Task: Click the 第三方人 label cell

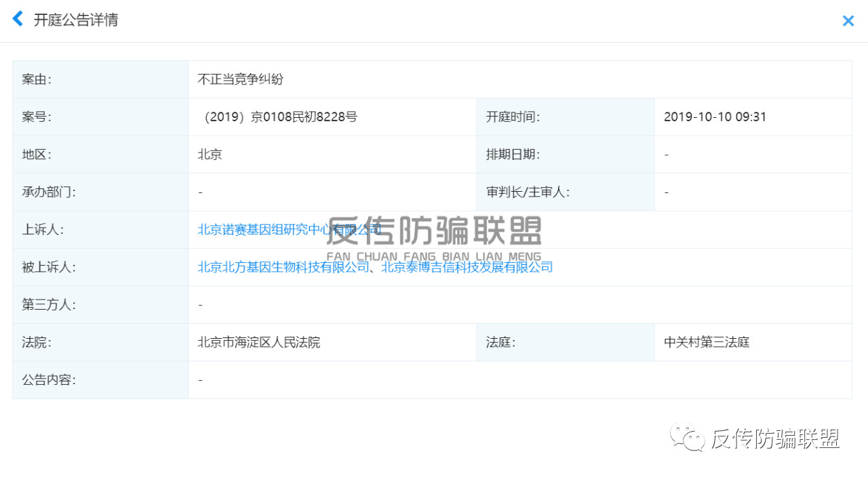Action: pos(100,305)
